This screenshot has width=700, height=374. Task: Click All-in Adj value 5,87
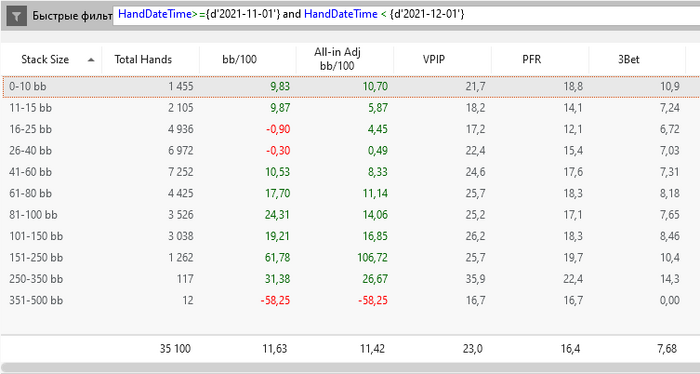pos(378,108)
